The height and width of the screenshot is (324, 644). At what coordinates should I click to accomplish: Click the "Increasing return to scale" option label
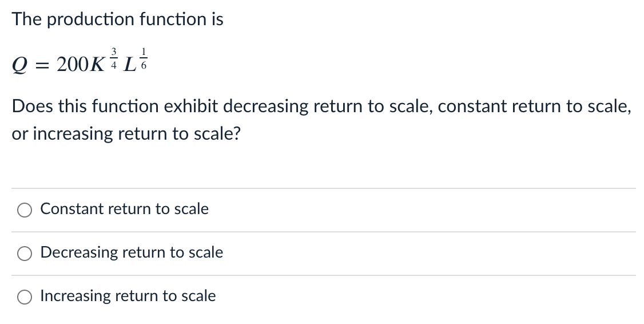pos(128,296)
